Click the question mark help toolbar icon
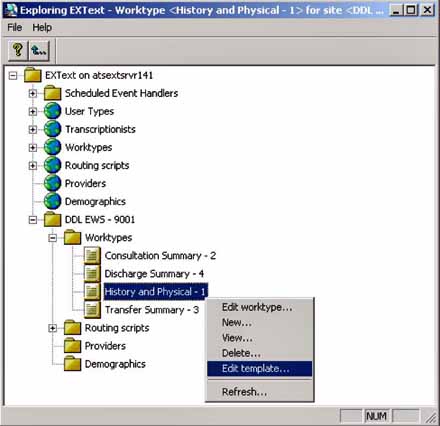 [18, 51]
